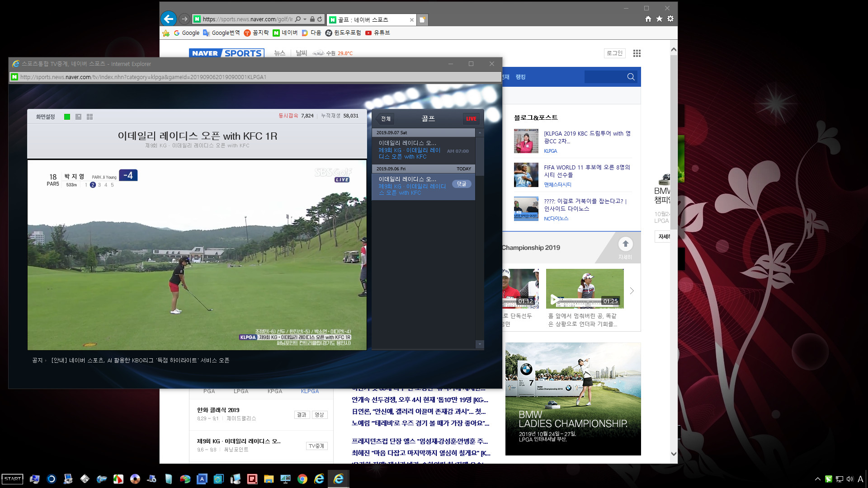Click the TV중계 button for 이데일리 레이디스
The image size is (868, 488).
pyautogui.click(x=316, y=446)
